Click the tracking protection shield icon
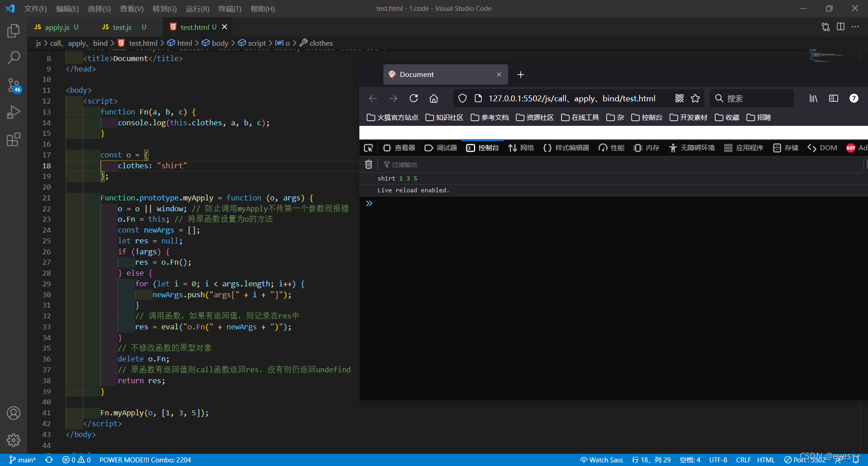This screenshot has height=466, width=868. click(x=462, y=98)
